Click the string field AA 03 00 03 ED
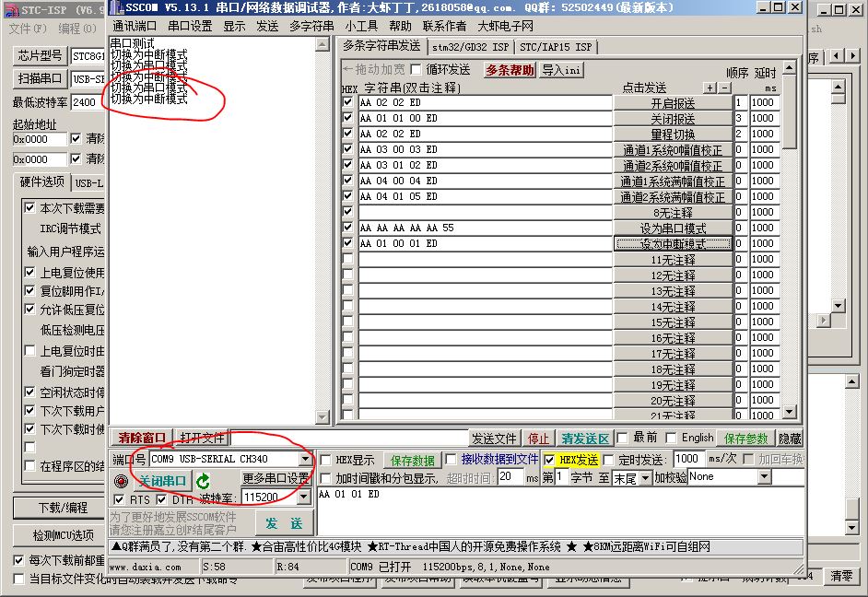 tap(486, 149)
